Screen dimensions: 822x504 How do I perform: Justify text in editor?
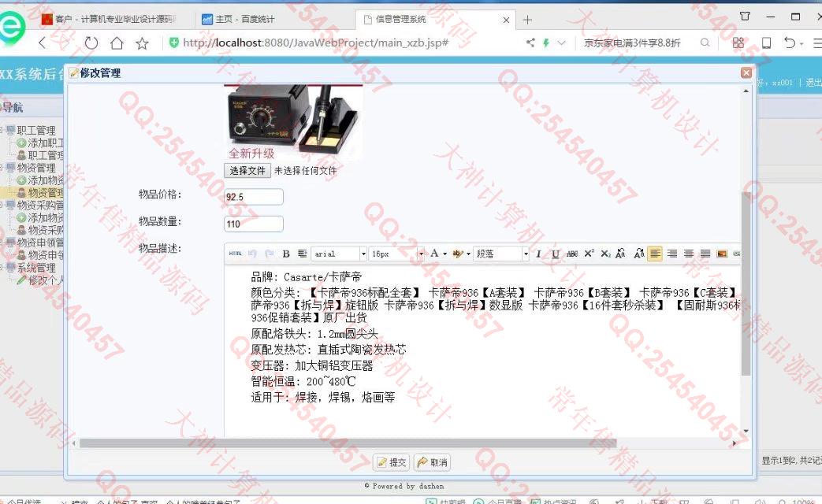(x=705, y=254)
